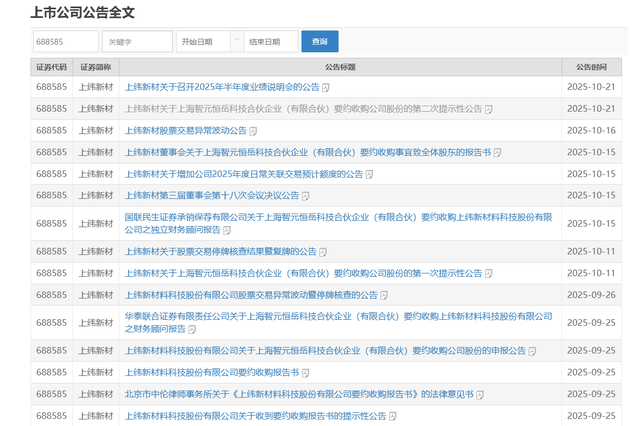This screenshot has width=640, height=426.
Task: Click the 公告时间 column header
Action: tap(591, 67)
